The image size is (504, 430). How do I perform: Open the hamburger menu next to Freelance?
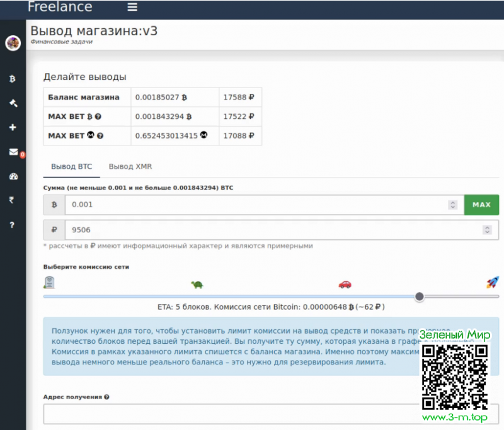point(132,8)
